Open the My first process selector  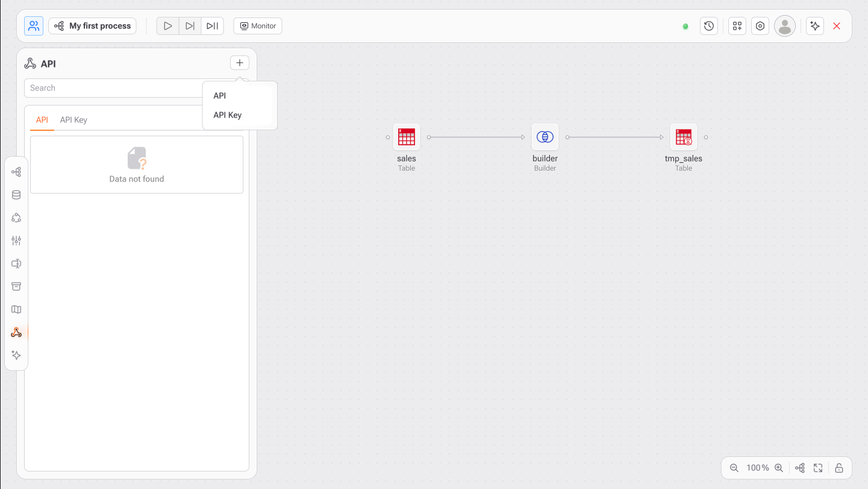pos(93,26)
